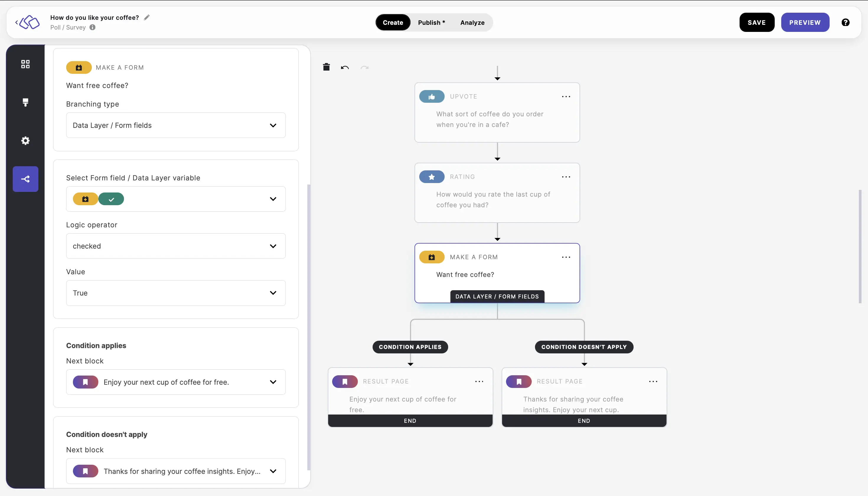This screenshot has height=496, width=868.
Task: Click the SAVE button
Action: tap(757, 22)
